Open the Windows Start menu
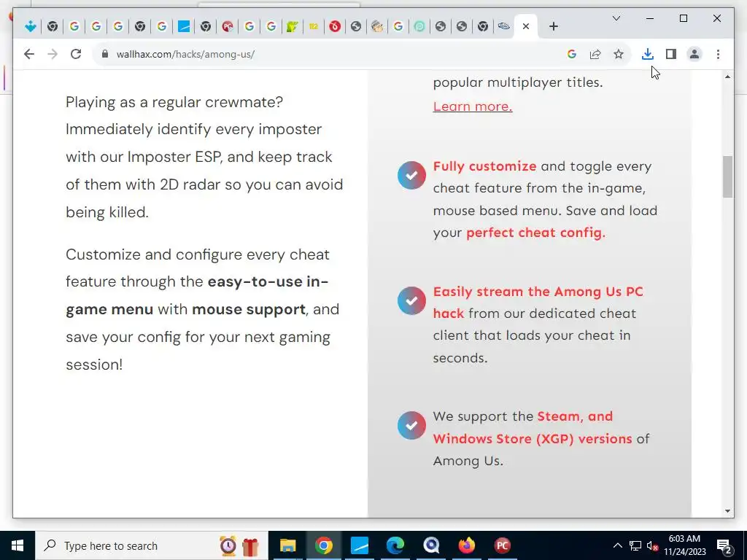 (18, 545)
